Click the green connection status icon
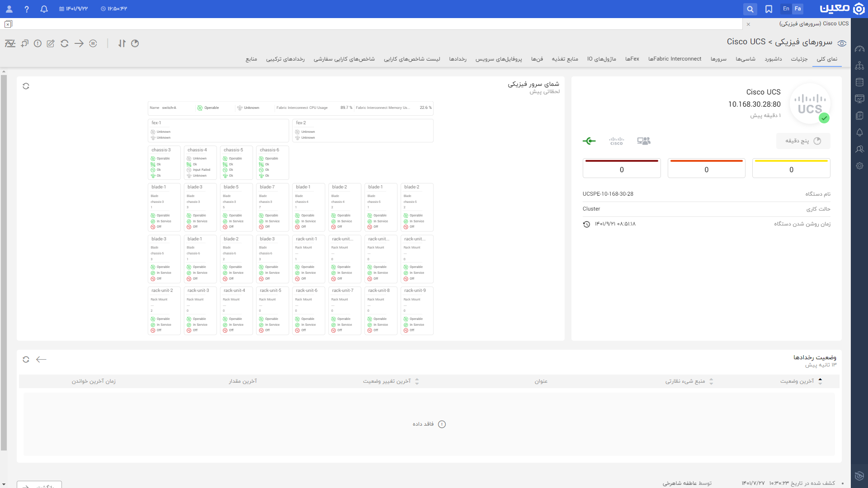Viewport: 868px width, 488px height. tap(589, 141)
